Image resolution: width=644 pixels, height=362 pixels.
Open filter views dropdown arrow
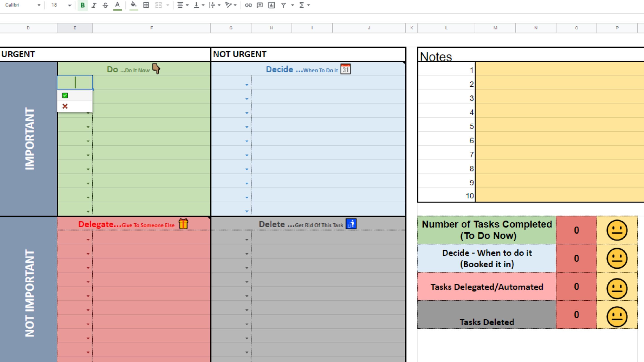(x=292, y=5)
